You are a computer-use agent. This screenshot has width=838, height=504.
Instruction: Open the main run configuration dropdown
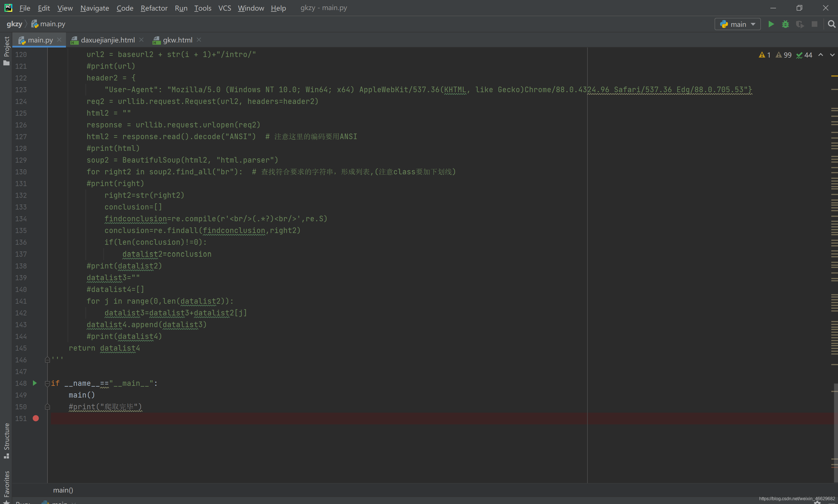737,24
